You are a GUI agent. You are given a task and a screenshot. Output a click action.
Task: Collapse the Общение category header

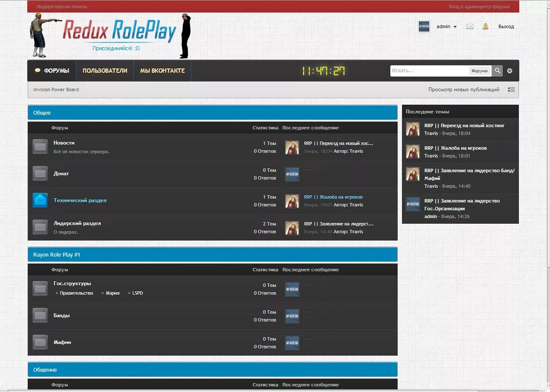212,370
